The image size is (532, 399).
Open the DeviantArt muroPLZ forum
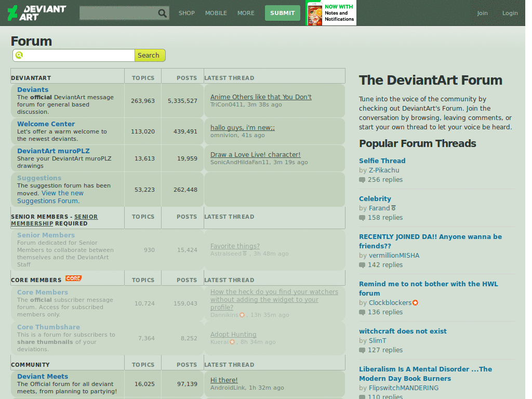click(54, 151)
